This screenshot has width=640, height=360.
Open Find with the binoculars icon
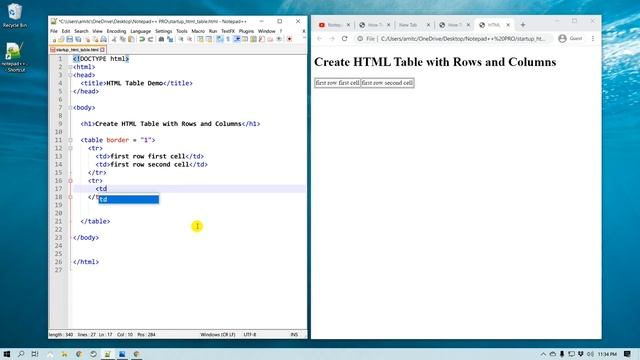point(161,39)
